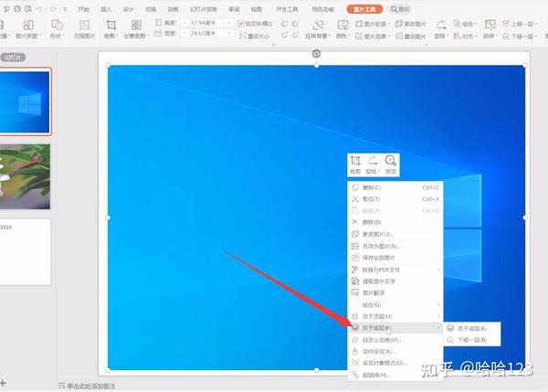Expand the Convert to PDF submenu arrow
This screenshot has width=548, height=392.
click(x=438, y=270)
